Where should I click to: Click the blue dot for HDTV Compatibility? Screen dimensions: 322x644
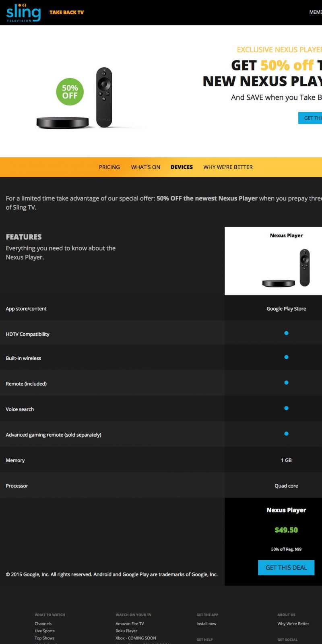(286, 333)
